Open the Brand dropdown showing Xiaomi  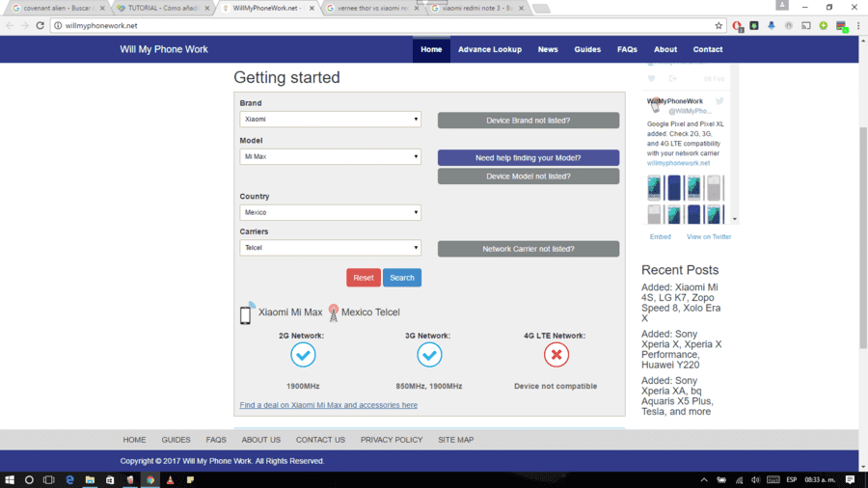click(330, 119)
